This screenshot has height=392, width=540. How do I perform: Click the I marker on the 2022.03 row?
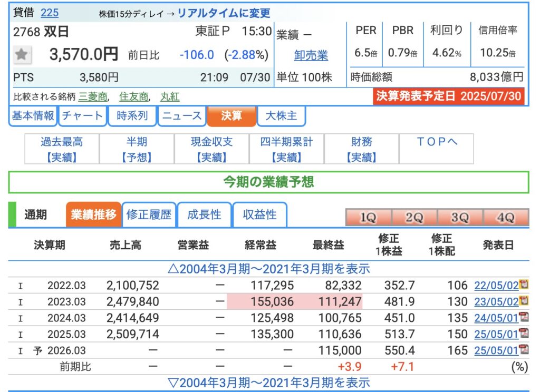(x=21, y=286)
